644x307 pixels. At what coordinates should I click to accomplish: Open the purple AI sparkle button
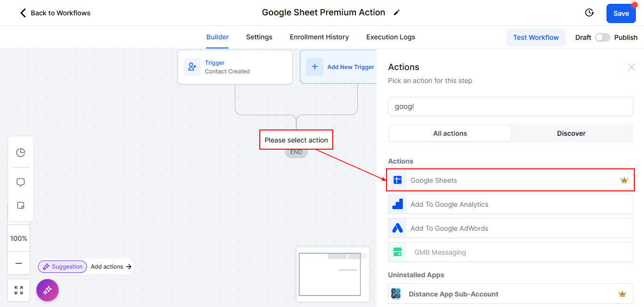point(48,290)
